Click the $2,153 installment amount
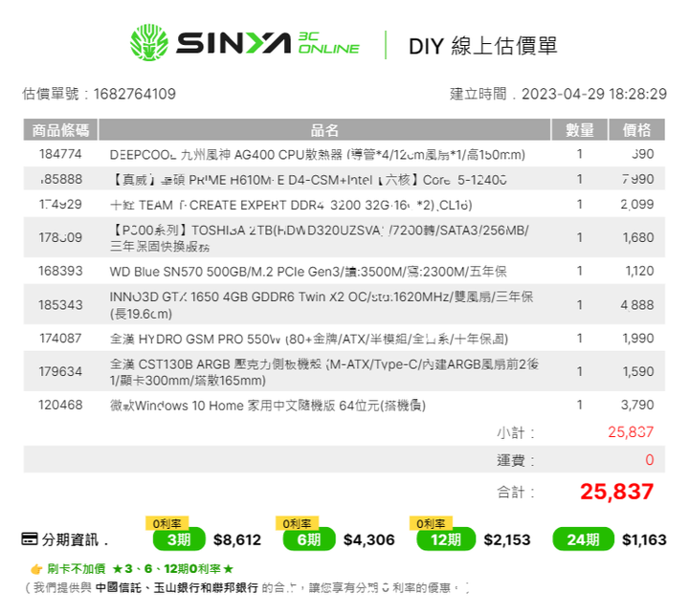This screenshot has height=616, width=689. (x=507, y=539)
